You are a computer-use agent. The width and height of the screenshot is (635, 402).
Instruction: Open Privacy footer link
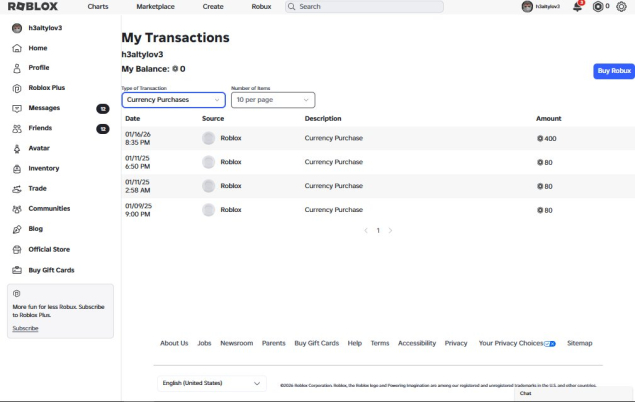[x=456, y=343]
